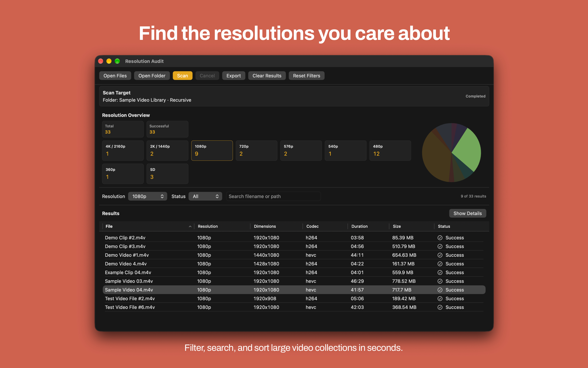Select the 2K / 1440p resolution card
This screenshot has width=588, height=368.
click(x=167, y=150)
